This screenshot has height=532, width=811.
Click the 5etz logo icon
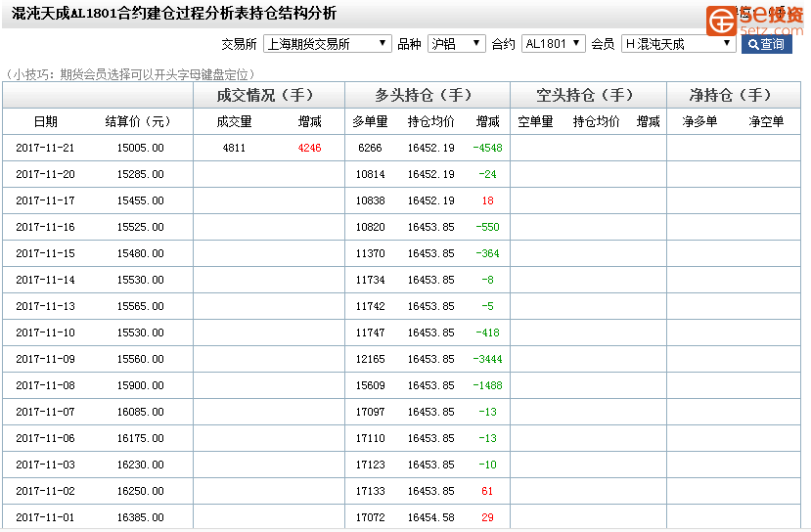722,22
